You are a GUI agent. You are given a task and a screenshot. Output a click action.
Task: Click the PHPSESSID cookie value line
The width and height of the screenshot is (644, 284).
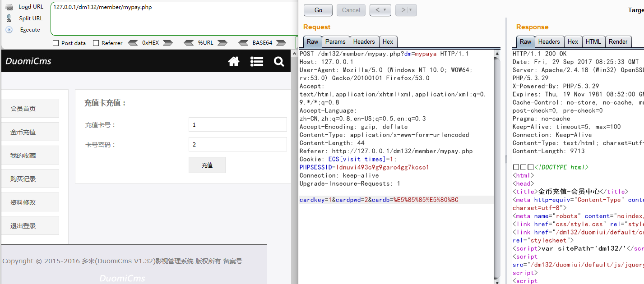pyautogui.click(x=364, y=167)
